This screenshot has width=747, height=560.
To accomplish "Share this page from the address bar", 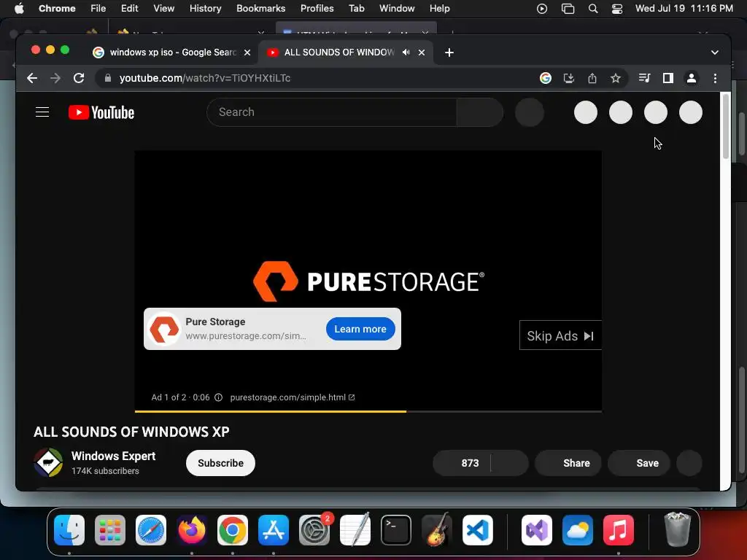I will pyautogui.click(x=592, y=78).
